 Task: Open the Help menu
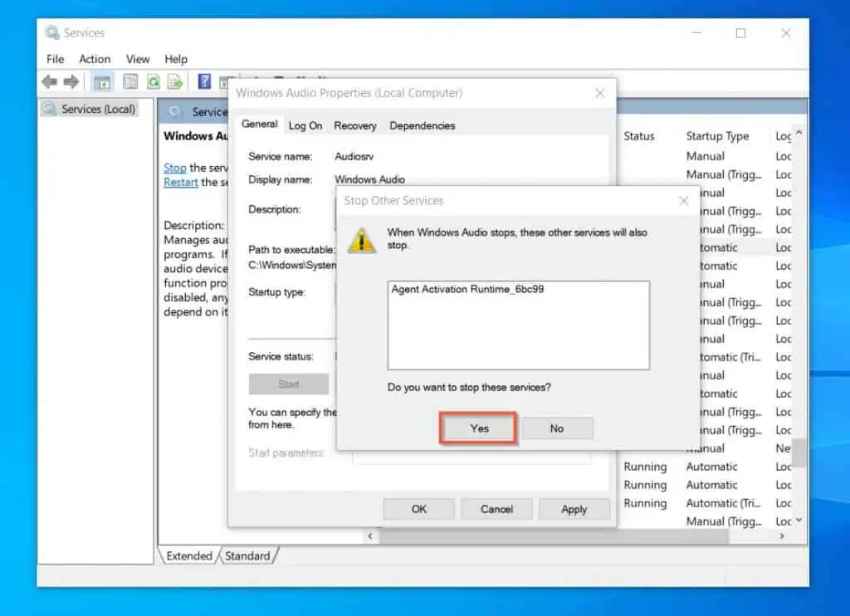click(176, 59)
